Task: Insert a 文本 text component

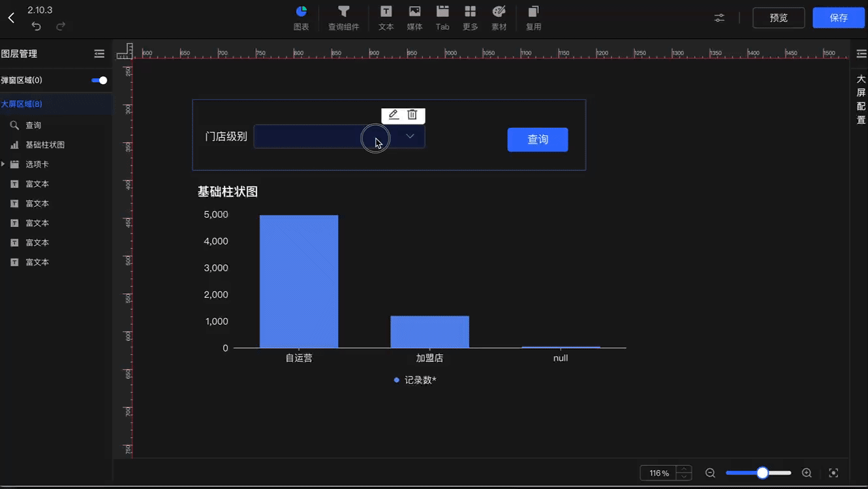Action: coord(386,18)
